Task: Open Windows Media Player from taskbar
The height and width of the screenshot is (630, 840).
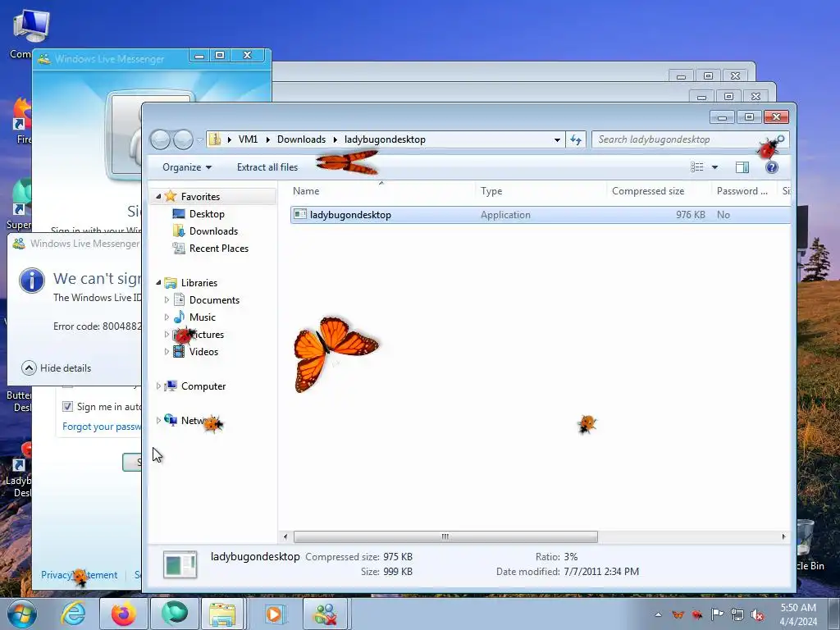Action: tap(274, 614)
